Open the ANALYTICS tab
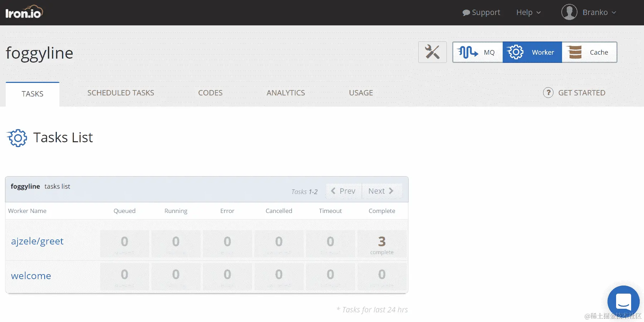 [x=286, y=93]
